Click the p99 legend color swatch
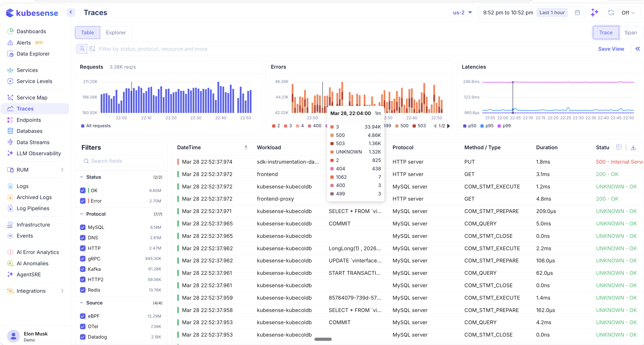Viewport: 644px width, 345px height. [x=499, y=126]
